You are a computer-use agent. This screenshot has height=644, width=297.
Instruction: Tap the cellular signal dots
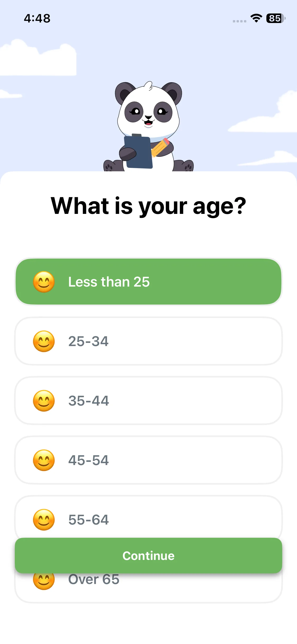tap(239, 21)
